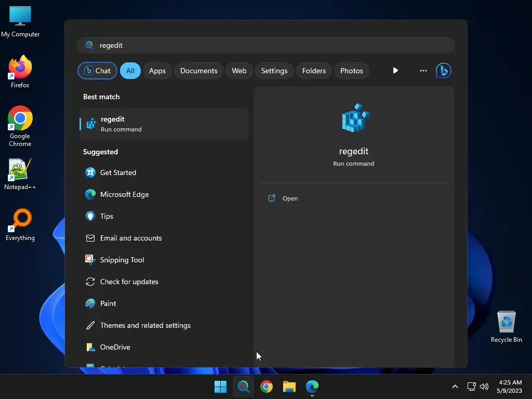Click the Snipping Tool icon
The image size is (532, 399).
click(x=90, y=260)
